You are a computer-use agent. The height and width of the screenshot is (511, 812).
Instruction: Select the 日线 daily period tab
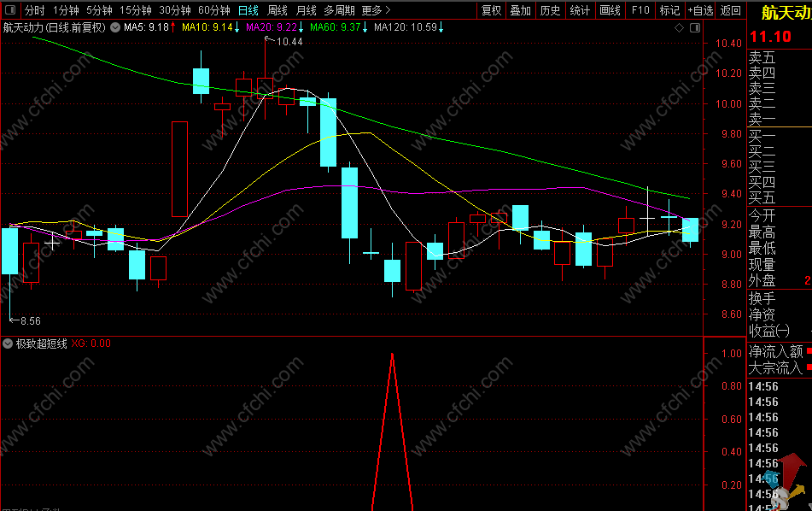(248, 10)
